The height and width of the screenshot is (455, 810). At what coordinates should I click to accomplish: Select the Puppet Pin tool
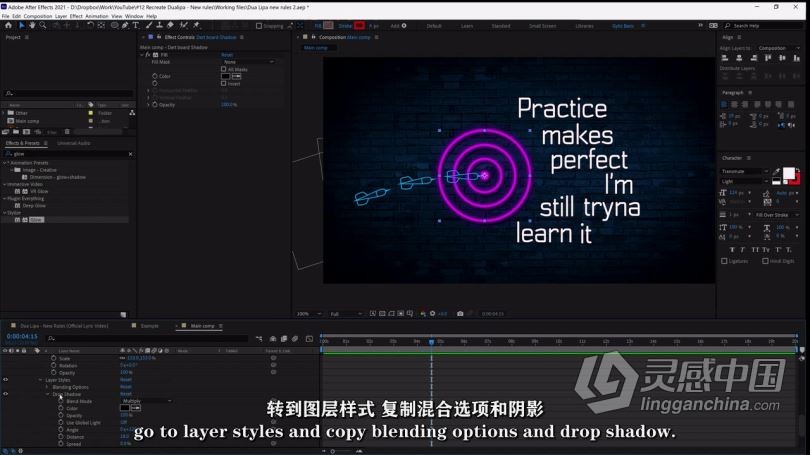[x=196, y=25]
